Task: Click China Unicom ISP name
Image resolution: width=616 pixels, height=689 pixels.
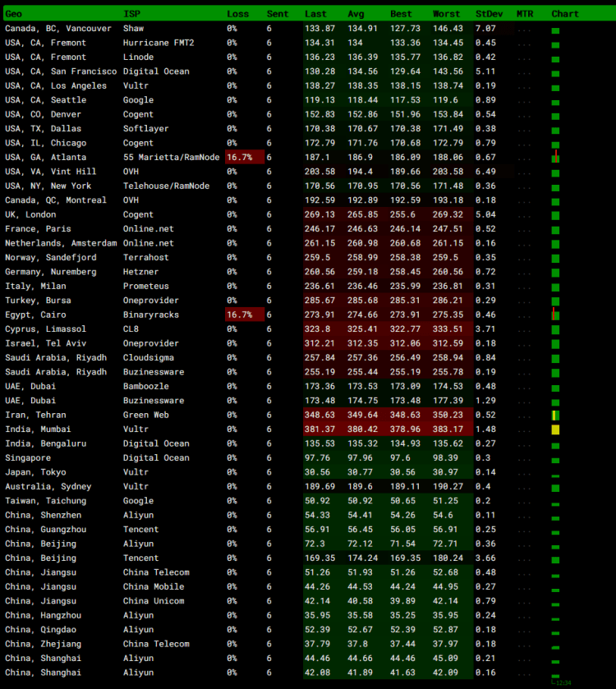Action: pos(154,601)
